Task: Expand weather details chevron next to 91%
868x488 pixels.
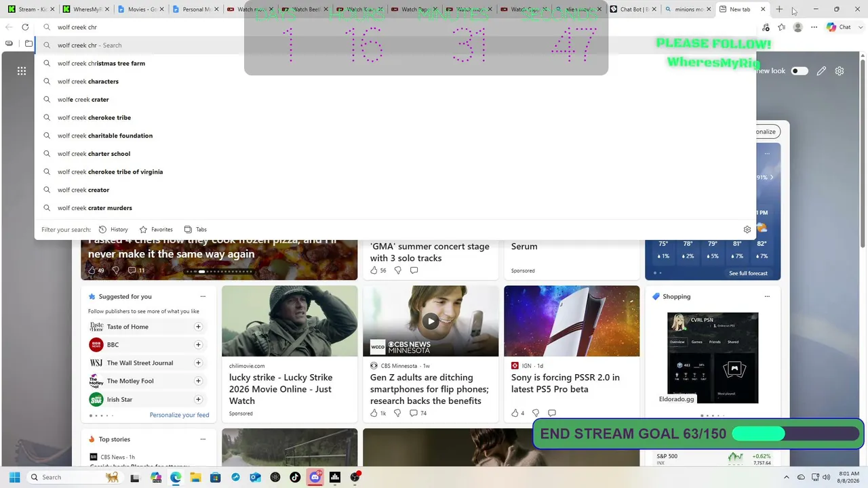Action: [x=771, y=177]
